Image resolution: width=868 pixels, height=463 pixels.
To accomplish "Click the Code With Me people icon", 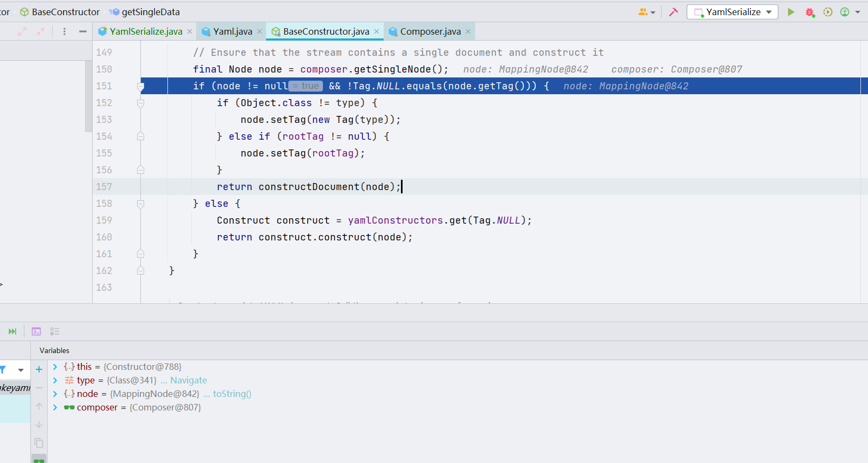I will coord(643,12).
